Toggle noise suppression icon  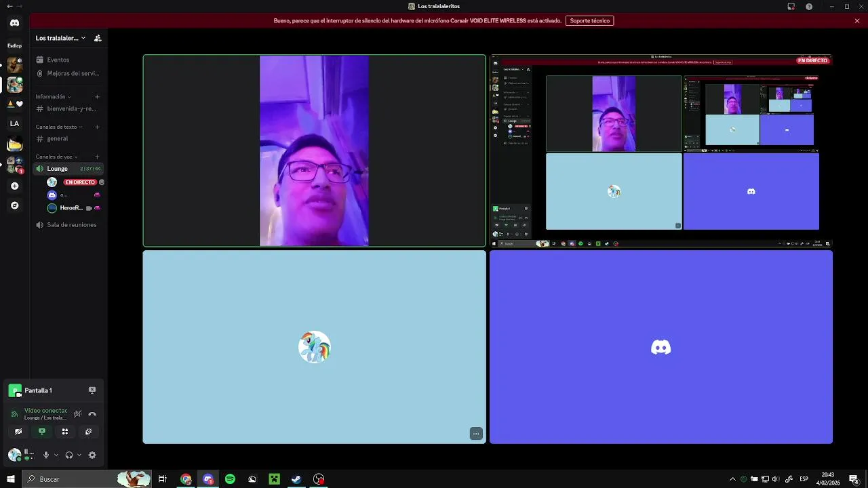click(77, 413)
